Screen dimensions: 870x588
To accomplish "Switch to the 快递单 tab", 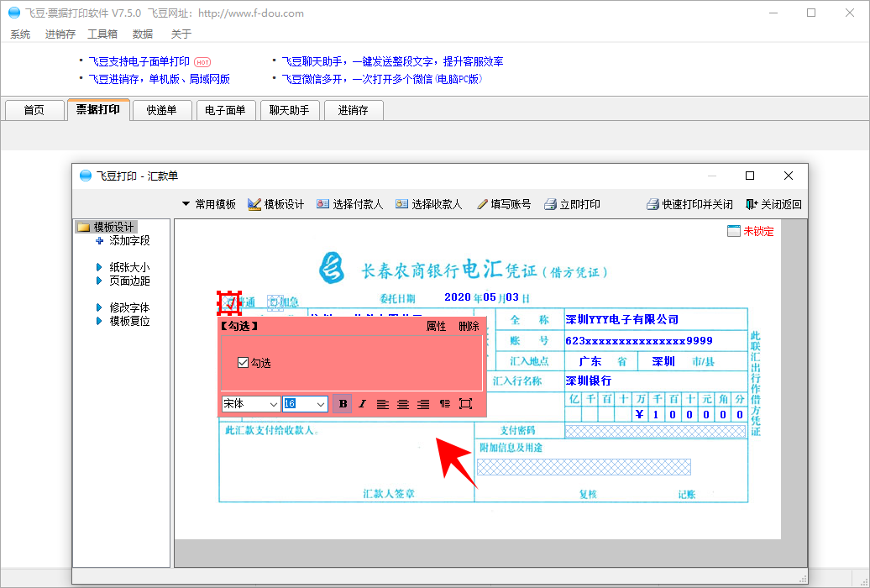I will point(161,110).
